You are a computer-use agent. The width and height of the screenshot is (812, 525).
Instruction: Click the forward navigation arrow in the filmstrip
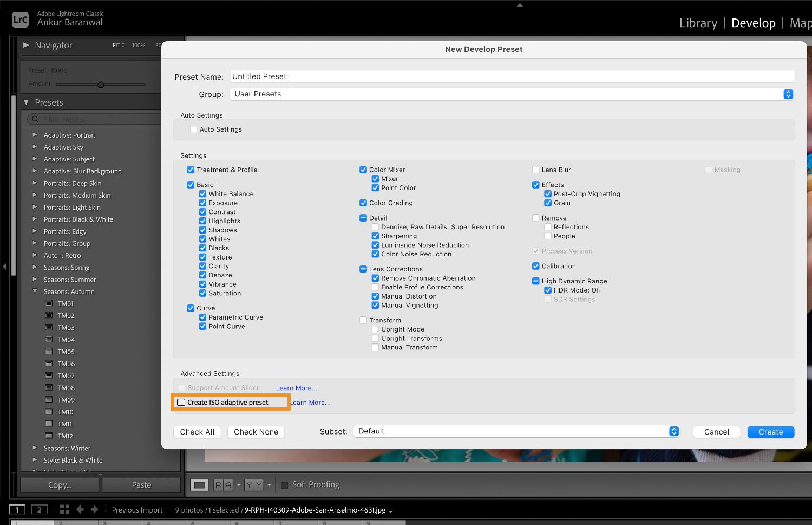pyautogui.click(x=94, y=509)
